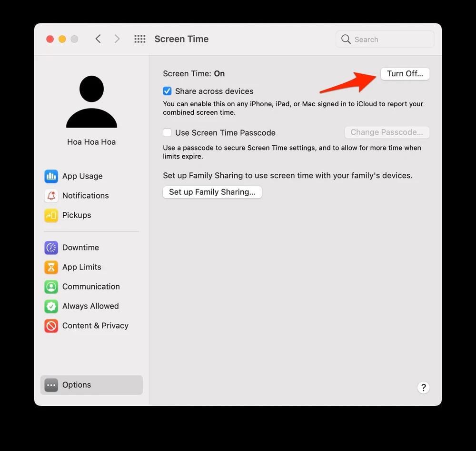
Task: Turn off Screen Time
Action: 405,74
